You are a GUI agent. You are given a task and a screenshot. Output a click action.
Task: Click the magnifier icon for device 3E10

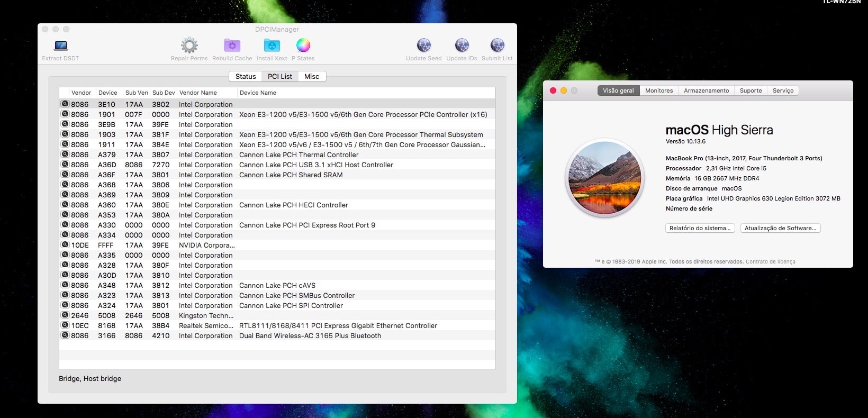(x=65, y=104)
